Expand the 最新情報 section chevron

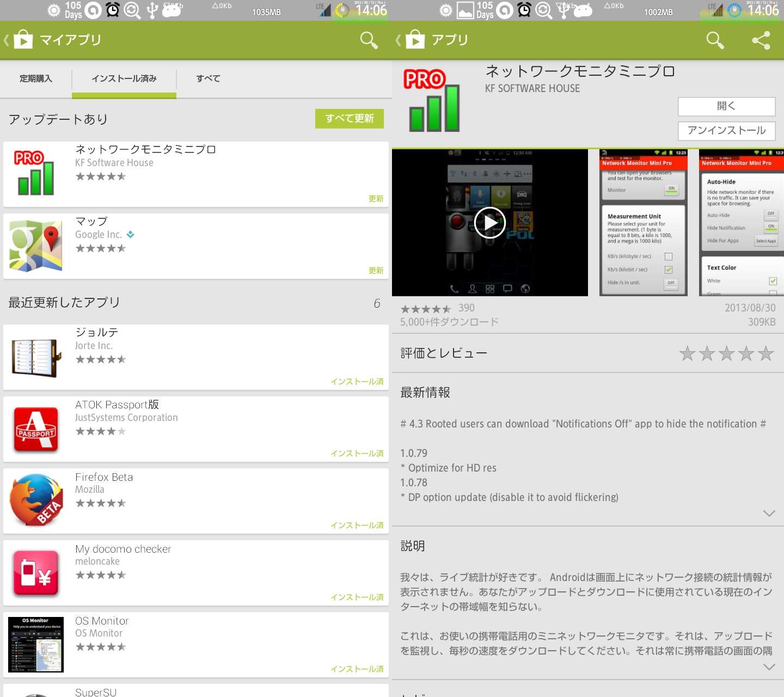click(x=769, y=513)
